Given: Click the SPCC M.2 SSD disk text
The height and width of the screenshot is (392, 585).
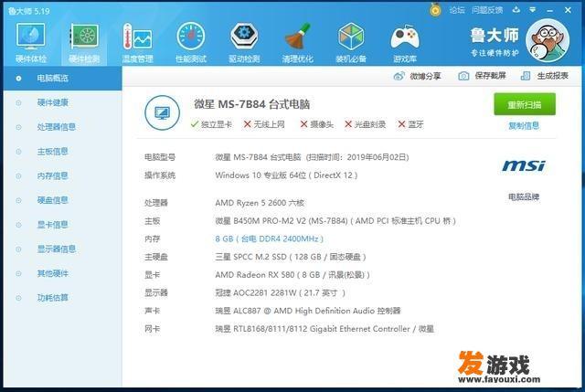Looking at the screenshot, I should 291,257.
